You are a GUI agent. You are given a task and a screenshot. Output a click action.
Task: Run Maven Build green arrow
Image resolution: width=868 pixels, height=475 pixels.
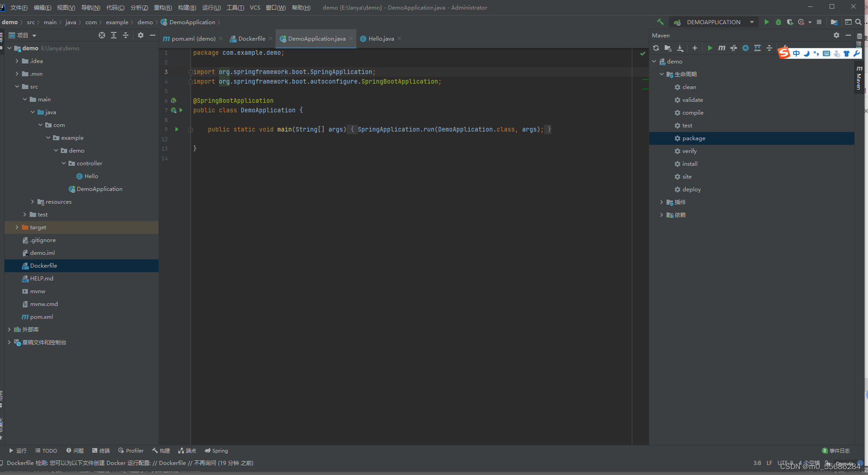click(710, 48)
